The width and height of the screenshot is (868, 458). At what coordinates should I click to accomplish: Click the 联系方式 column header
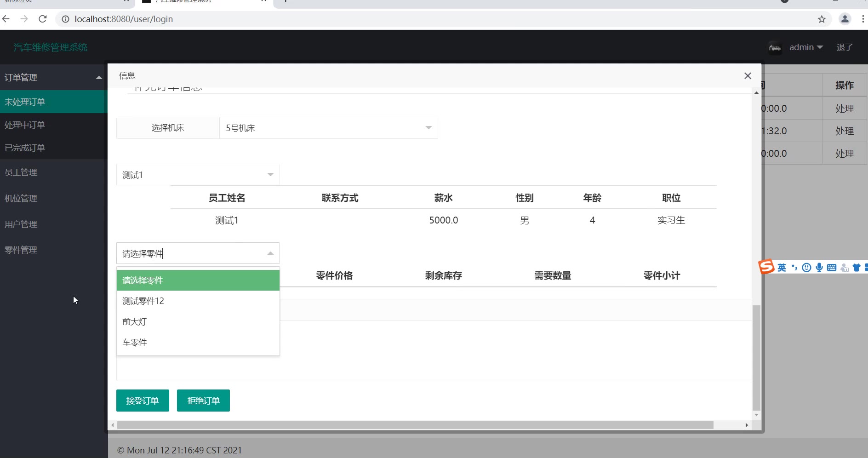pyautogui.click(x=340, y=198)
